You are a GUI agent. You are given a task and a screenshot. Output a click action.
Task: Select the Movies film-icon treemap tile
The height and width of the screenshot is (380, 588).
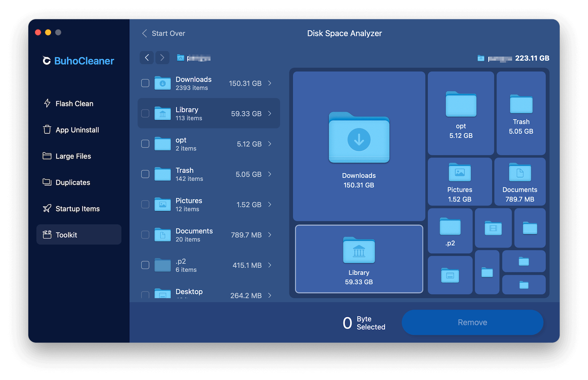click(x=493, y=228)
